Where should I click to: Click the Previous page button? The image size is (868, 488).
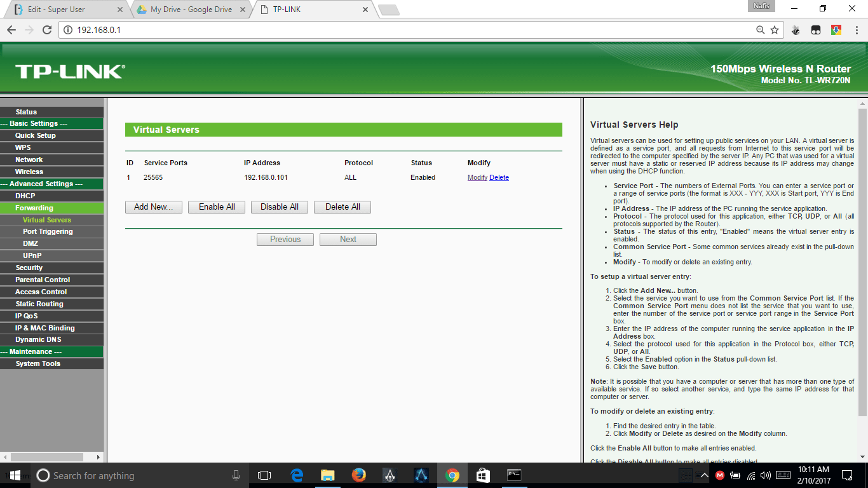tap(285, 240)
